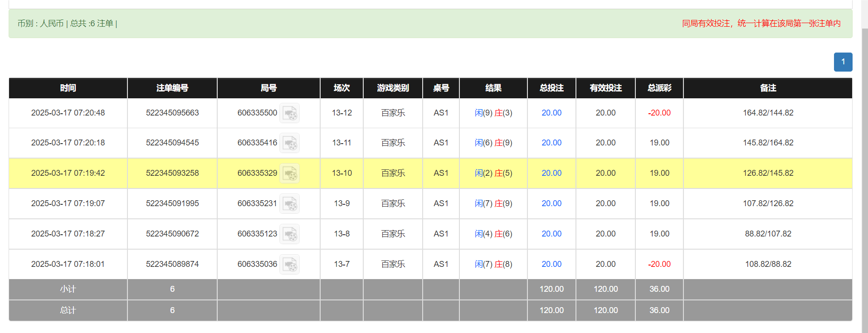Click total bet 20.00 for order 522345090672

pos(551,234)
